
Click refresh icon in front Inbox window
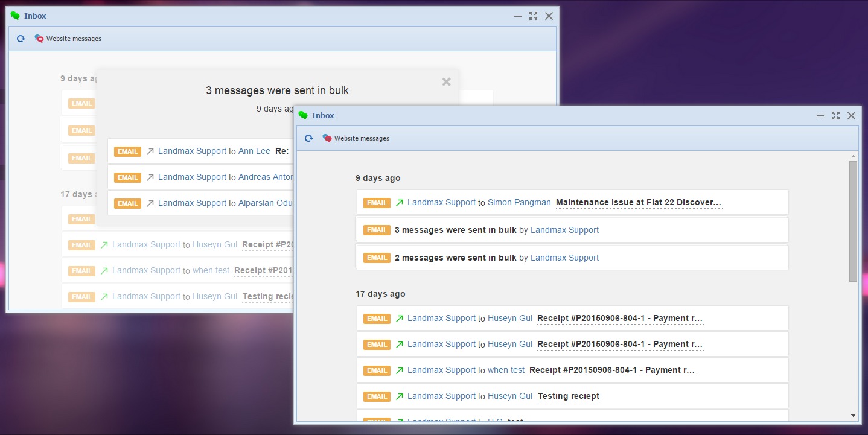(x=308, y=138)
